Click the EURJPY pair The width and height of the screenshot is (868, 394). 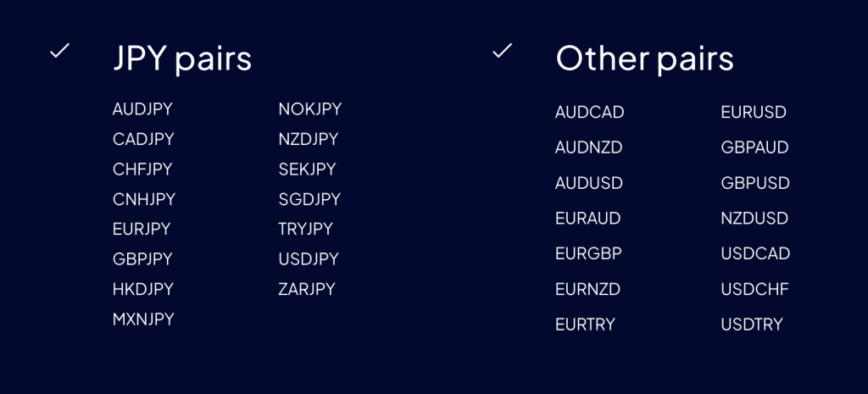142,229
